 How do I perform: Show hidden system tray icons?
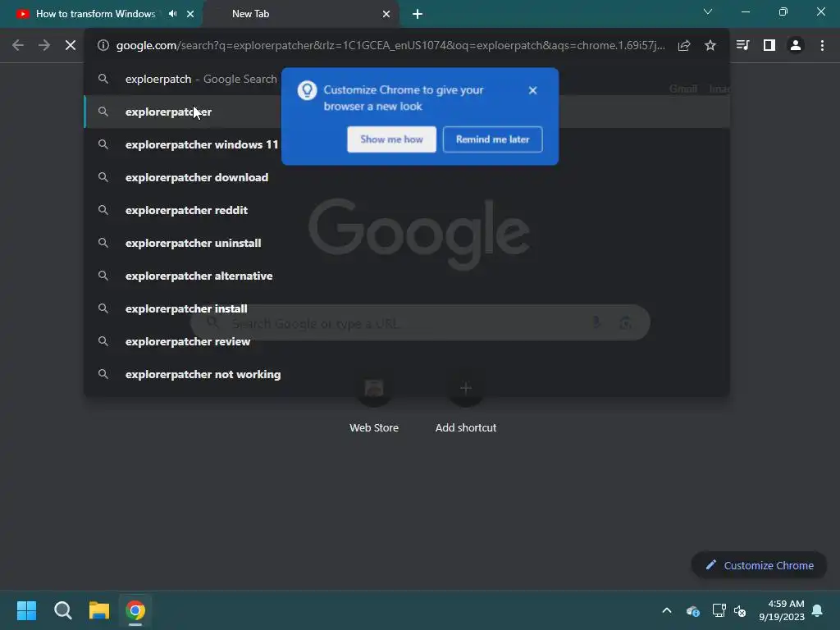(667, 610)
